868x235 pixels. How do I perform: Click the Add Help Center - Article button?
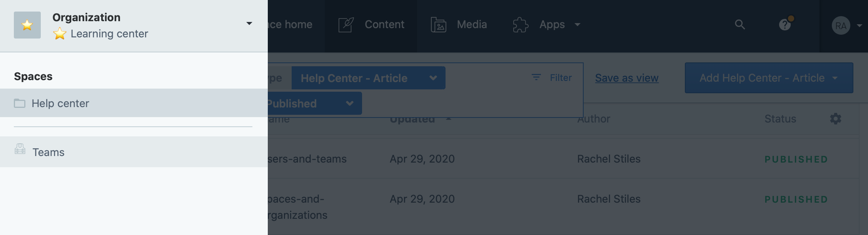(x=769, y=78)
